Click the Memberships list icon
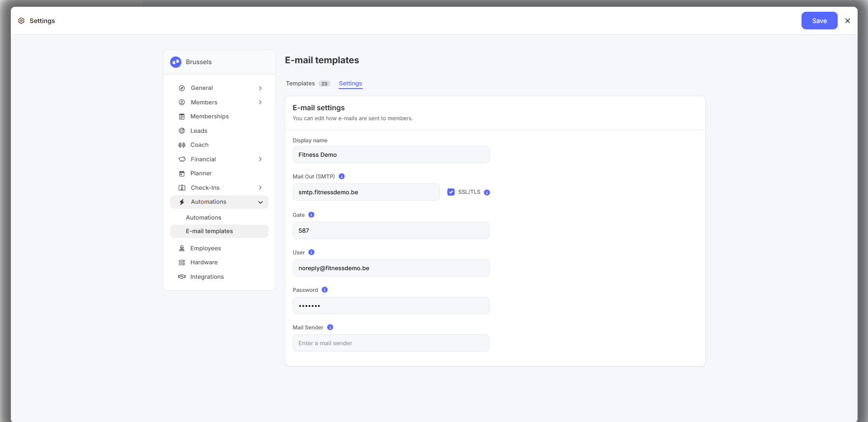The width and height of the screenshot is (868, 422). pyautogui.click(x=182, y=117)
